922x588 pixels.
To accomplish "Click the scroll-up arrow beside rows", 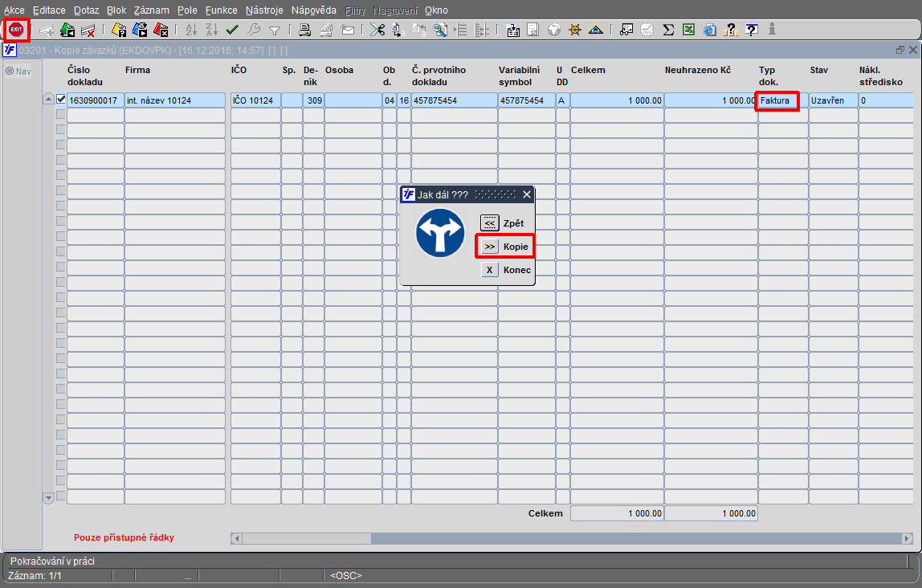I will [49, 100].
